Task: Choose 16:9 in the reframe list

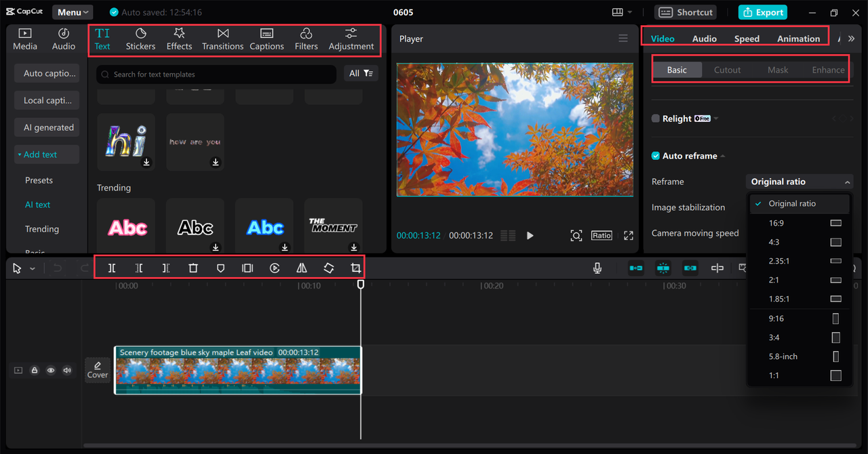Action: [x=800, y=223]
